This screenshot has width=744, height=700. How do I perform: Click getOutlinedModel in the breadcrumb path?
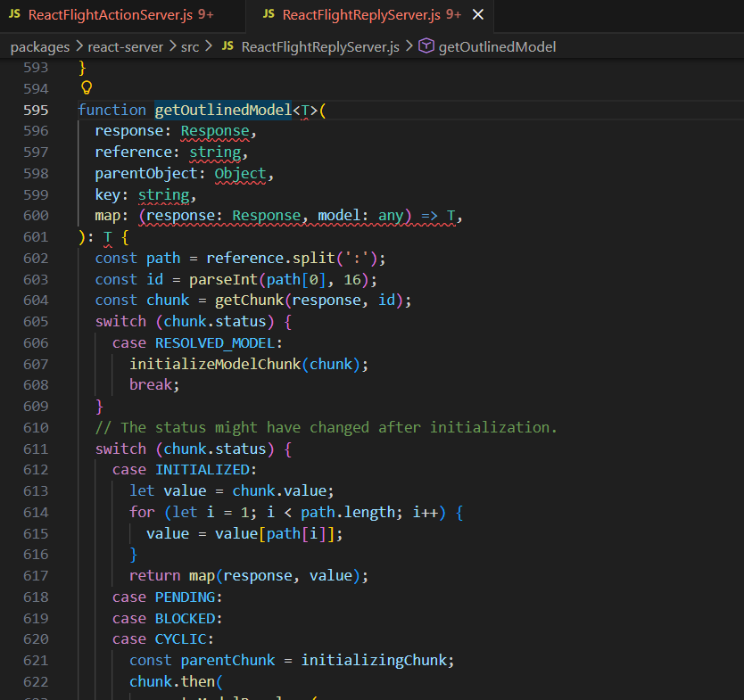tap(496, 46)
